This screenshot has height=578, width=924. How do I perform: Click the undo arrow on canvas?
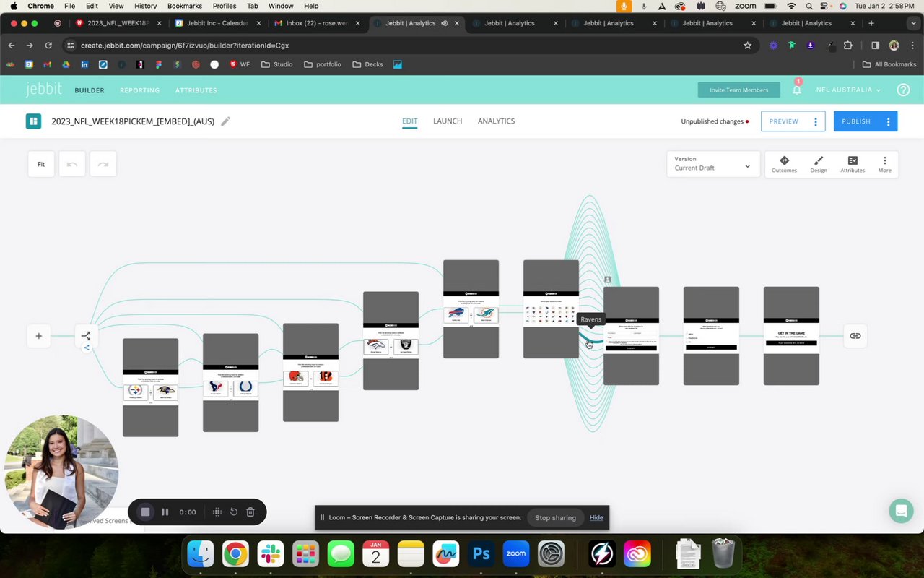(72, 164)
